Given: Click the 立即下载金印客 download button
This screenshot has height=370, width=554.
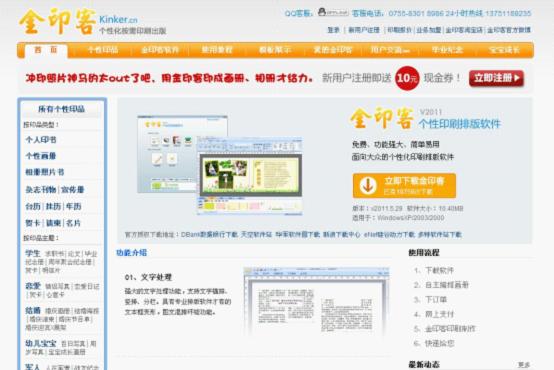Looking at the screenshot, I should pyautogui.click(x=404, y=186).
